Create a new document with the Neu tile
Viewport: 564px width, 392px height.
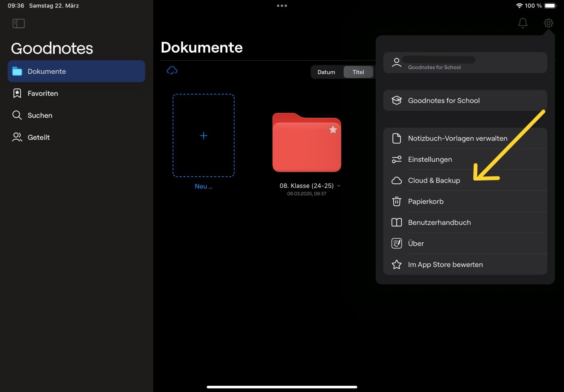pos(204,136)
